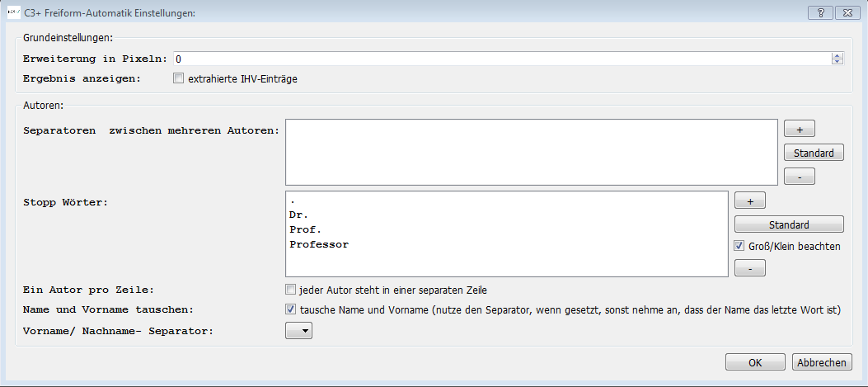Image resolution: width=868 pixels, height=387 pixels.
Task: Confirm settings with OK button
Action: point(755,362)
